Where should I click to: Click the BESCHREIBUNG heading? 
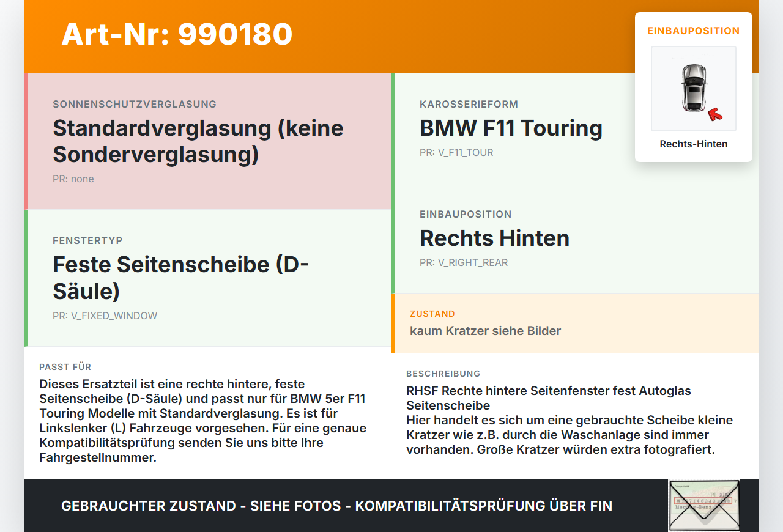443,374
